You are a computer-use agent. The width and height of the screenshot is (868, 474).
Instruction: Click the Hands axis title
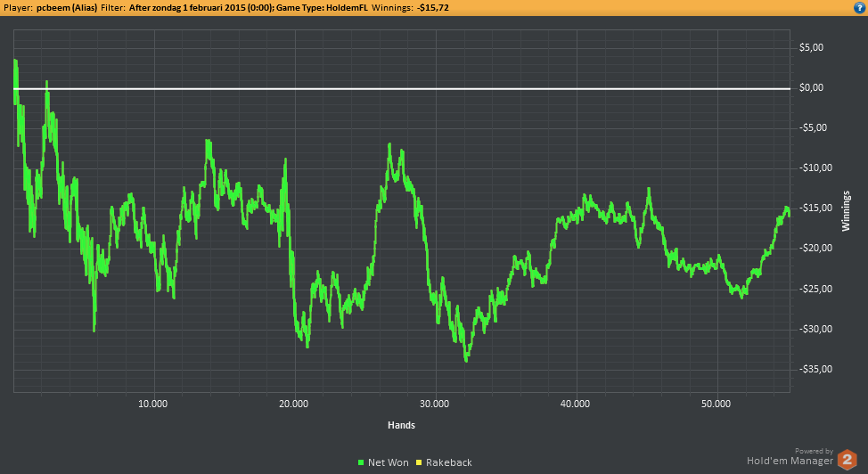401,425
